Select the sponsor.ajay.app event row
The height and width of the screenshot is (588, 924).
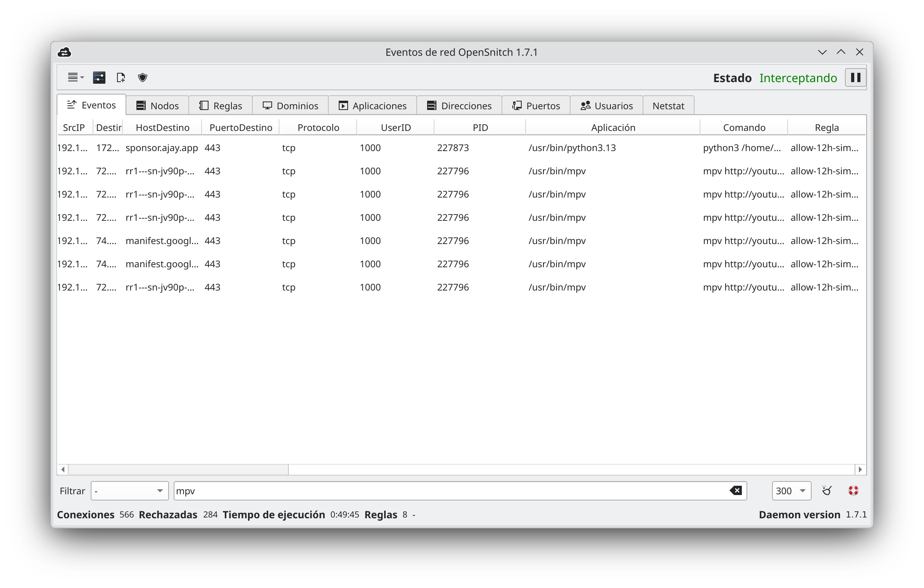click(162, 148)
